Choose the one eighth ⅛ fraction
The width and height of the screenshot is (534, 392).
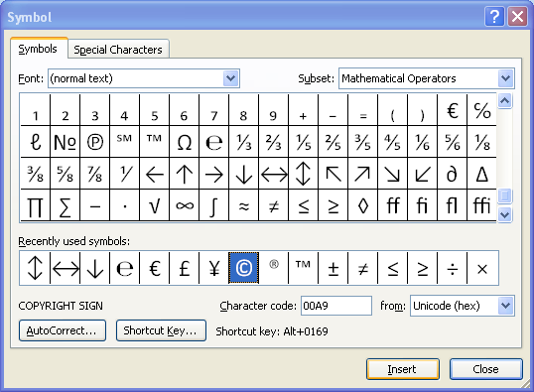tap(482, 142)
